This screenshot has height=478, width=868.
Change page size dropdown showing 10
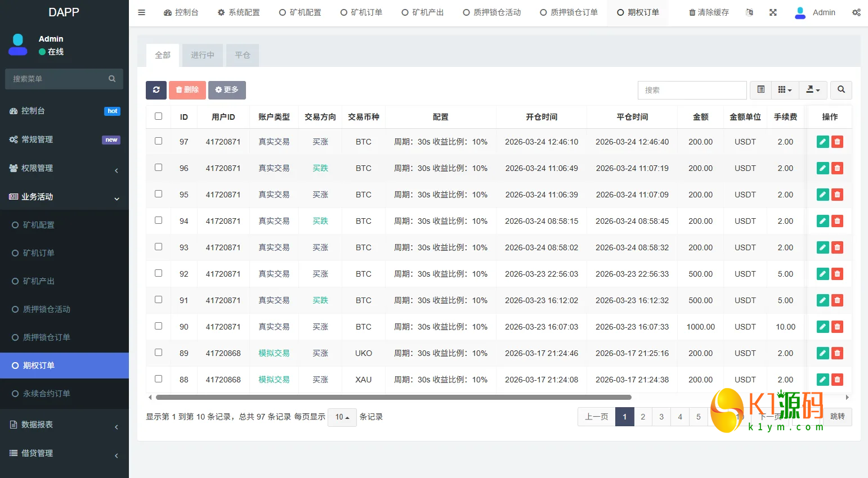tap(342, 417)
